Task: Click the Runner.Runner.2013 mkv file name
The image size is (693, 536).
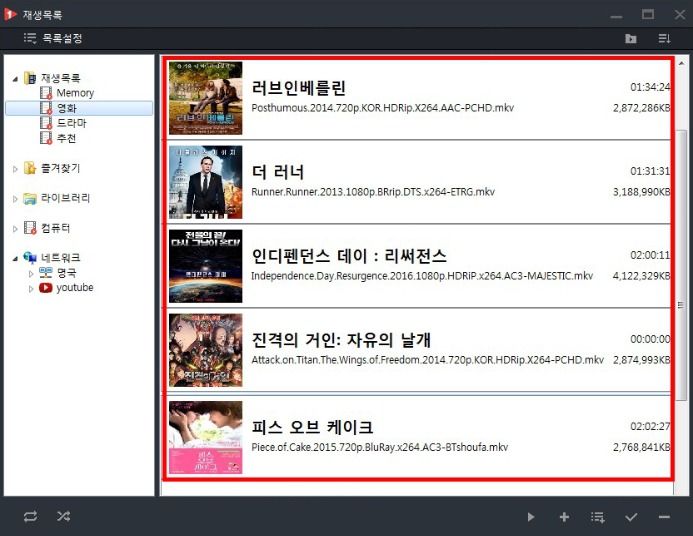Action: pos(373,192)
